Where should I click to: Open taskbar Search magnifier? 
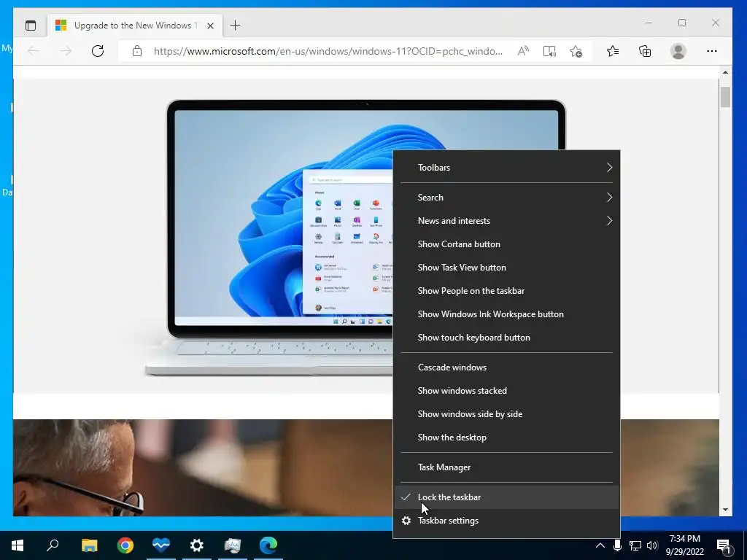(53, 545)
